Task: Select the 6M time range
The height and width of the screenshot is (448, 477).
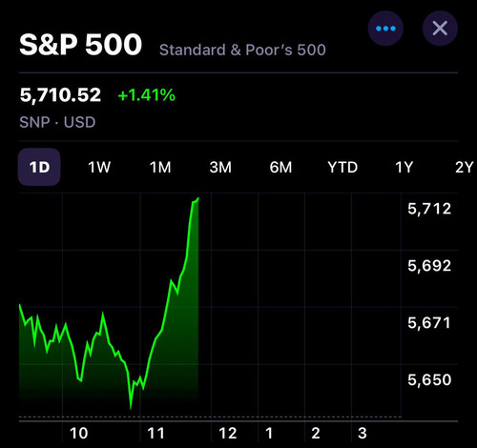Action: [x=280, y=167]
